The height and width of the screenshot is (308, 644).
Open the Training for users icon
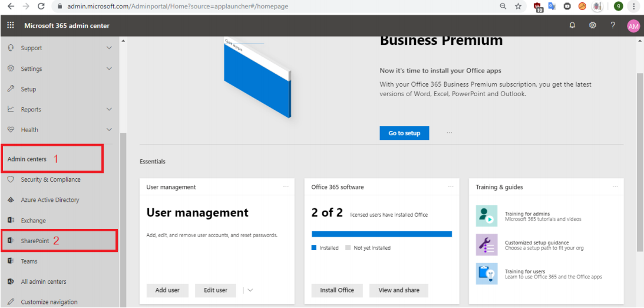[x=486, y=273]
